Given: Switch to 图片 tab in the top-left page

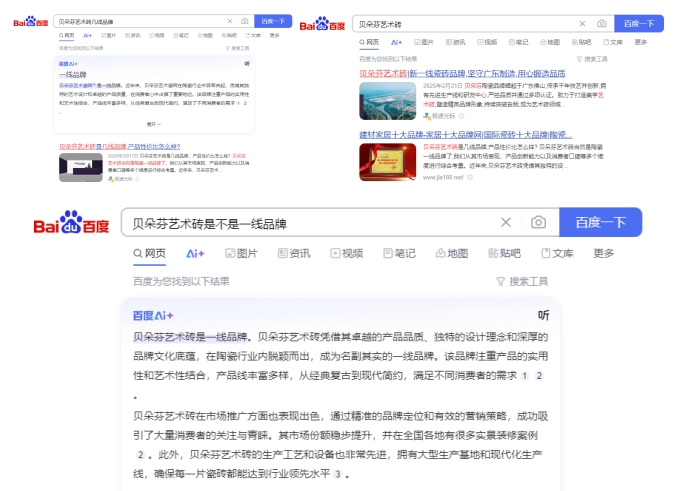Looking at the screenshot, I should click(108, 36).
